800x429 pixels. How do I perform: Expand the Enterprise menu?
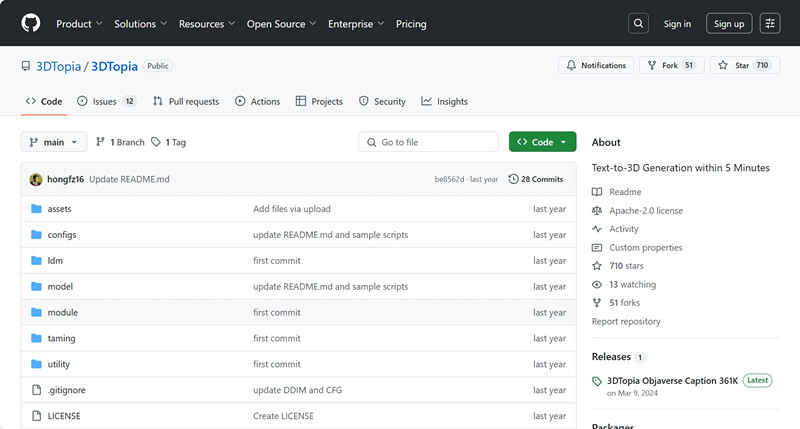click(x=356, y=24)
